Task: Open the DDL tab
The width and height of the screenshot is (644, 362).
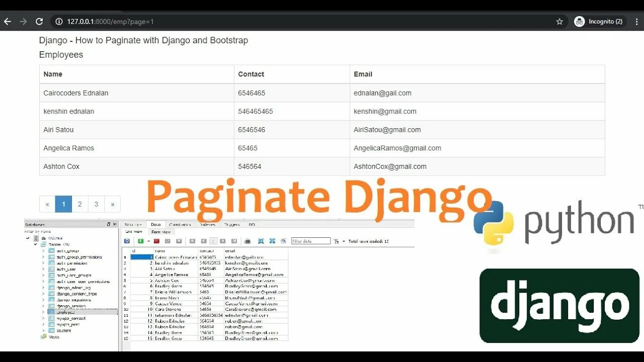Action: point(252,224)
